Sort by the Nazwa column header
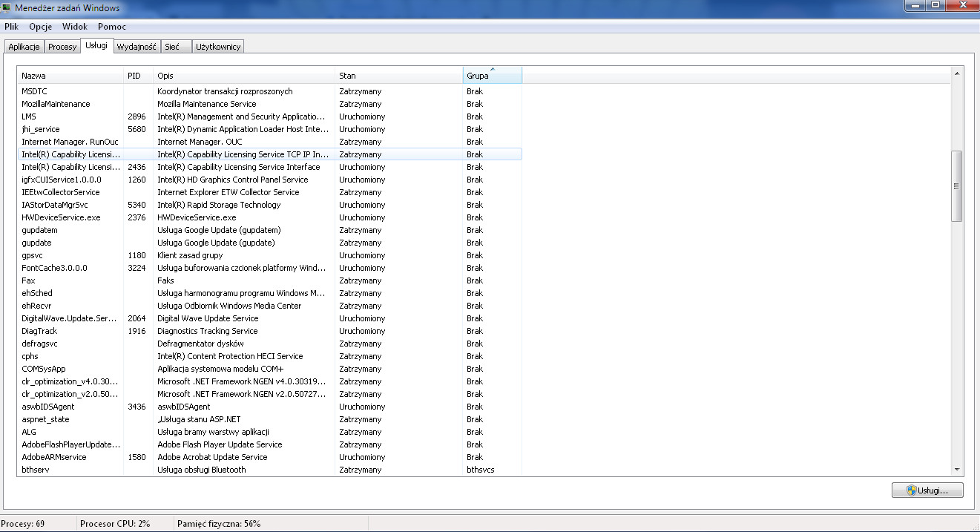The height and width of the screenshot is (532, 980). (70, 76)
